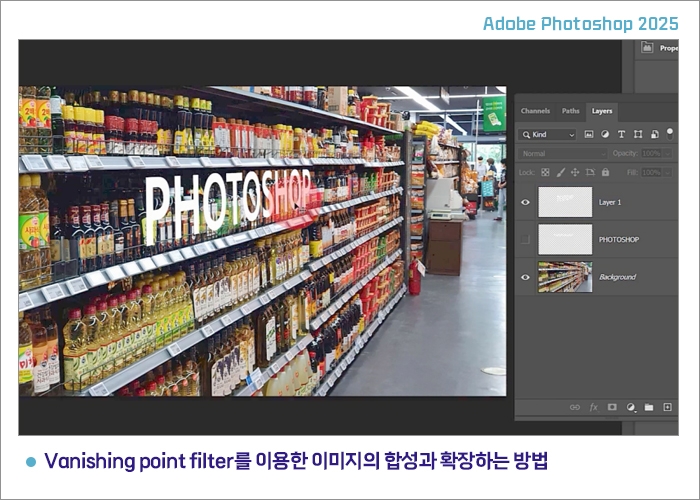Image resolution: width=700 pixels, height=500 pixels.
Task: Click the Lock transparent pixels icon
Action: pos(545,172)
